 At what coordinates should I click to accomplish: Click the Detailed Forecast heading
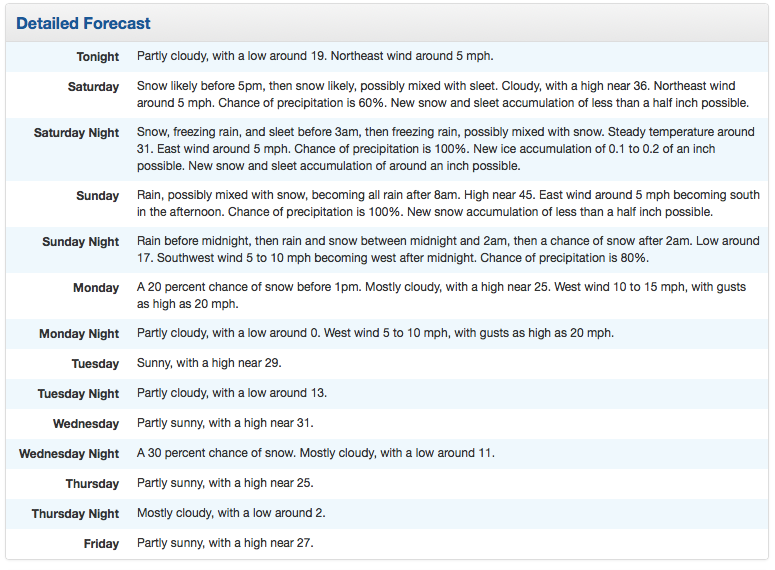(x=84, y=23)
